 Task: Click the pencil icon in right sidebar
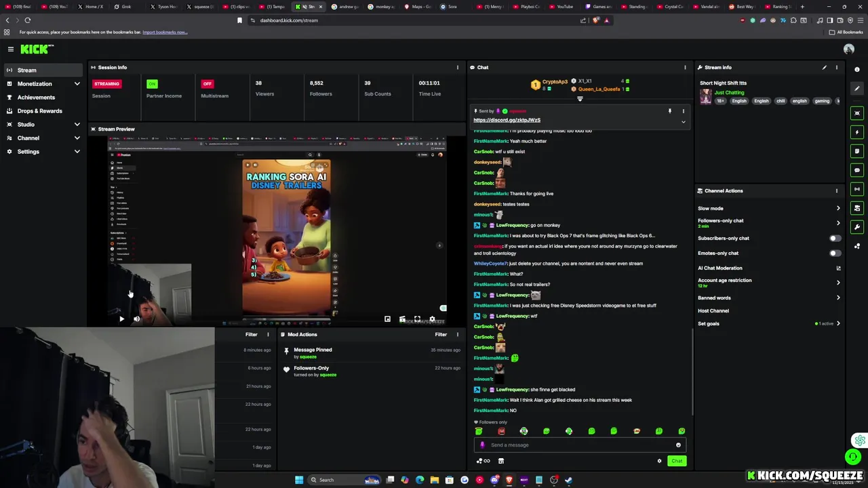pyautogui.click(x=857, y=88)
